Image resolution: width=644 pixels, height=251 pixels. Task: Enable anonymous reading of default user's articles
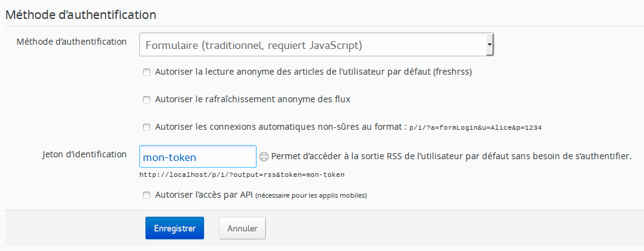tap(146, 72)
